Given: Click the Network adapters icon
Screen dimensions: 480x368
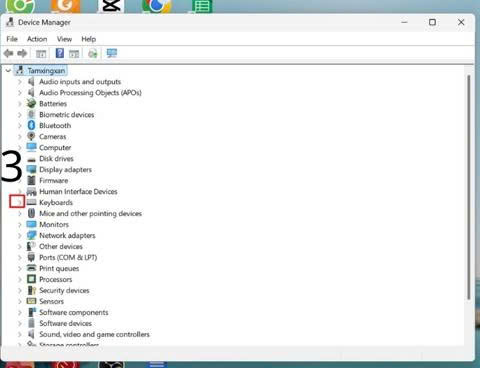Looking at the screenshot, I should click(31, 235).
